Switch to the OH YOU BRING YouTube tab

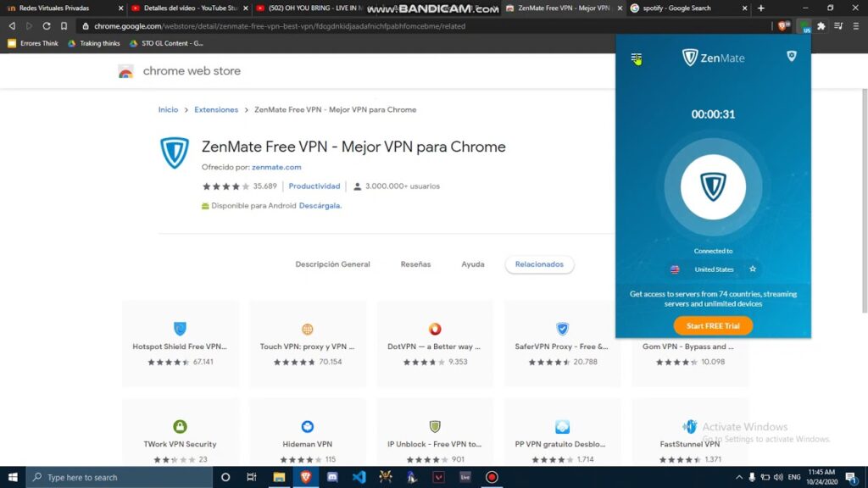pyautogui.click(x=314, y=8)
